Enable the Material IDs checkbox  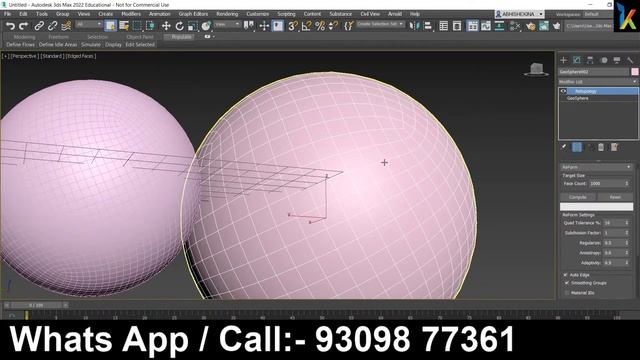[x=567, y=293]
